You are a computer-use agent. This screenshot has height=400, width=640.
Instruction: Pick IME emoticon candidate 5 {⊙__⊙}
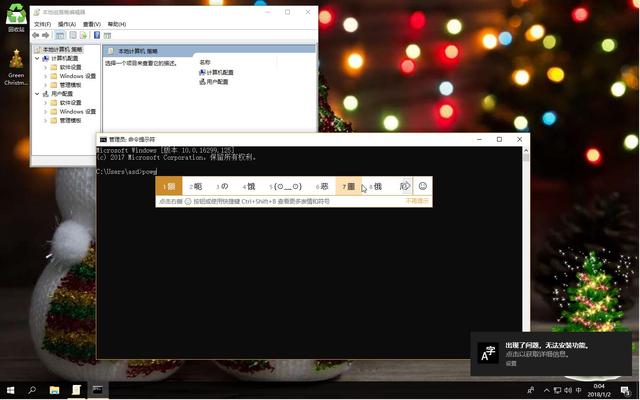coord(285,187)
